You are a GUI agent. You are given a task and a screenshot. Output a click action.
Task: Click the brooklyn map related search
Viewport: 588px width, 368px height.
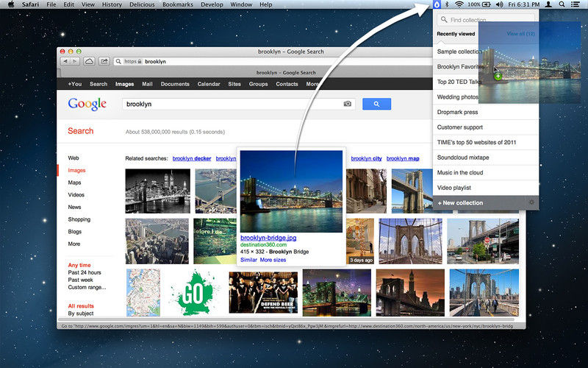[x=403, y=158]
